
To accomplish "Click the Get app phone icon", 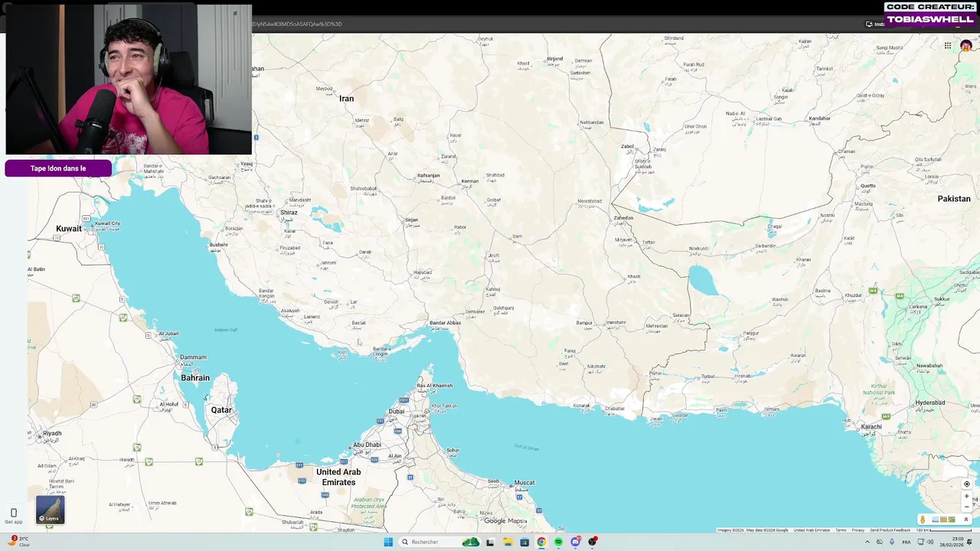I will pyautogui.click(x=13, y=513).
